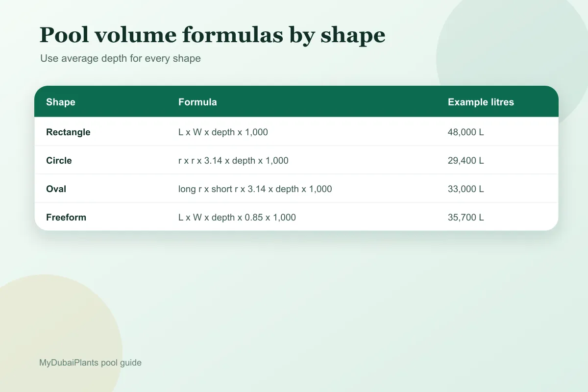Click the 'Freeform' shape cell
The image size is (588, 392).
tap(66, 217)
